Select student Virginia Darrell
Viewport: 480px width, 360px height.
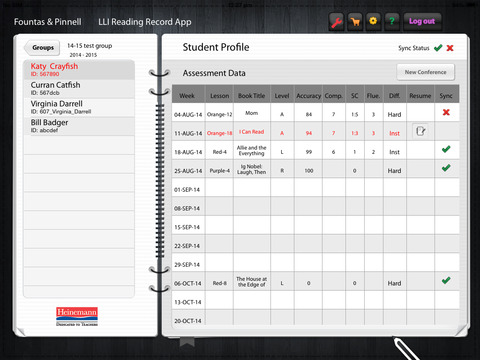[x=79, y=107]
